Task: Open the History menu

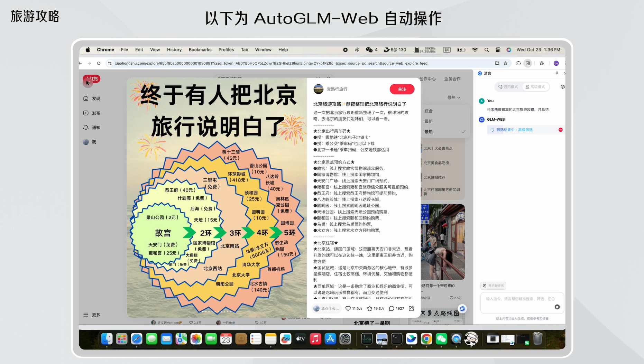Action: [174, 50]
